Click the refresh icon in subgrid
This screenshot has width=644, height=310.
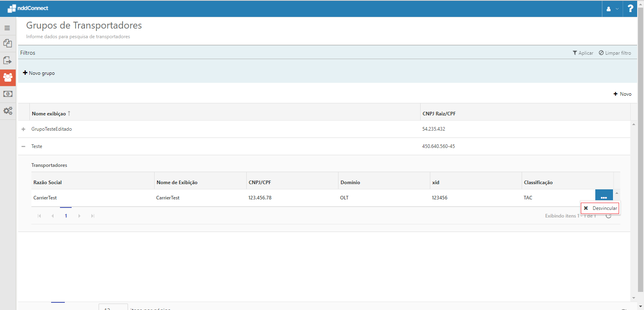pyautogui.click(x=609, y=216)
